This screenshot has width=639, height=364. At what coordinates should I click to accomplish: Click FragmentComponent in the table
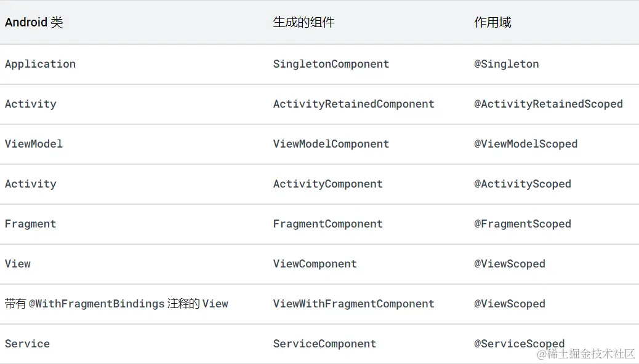point(328,224)
